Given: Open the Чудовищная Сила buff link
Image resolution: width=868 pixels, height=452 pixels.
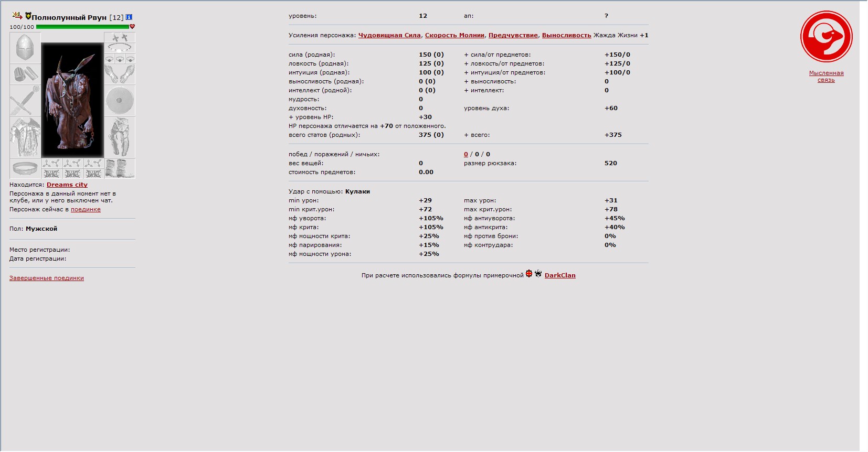Looking at the screenshot, I should pos(389,35).
